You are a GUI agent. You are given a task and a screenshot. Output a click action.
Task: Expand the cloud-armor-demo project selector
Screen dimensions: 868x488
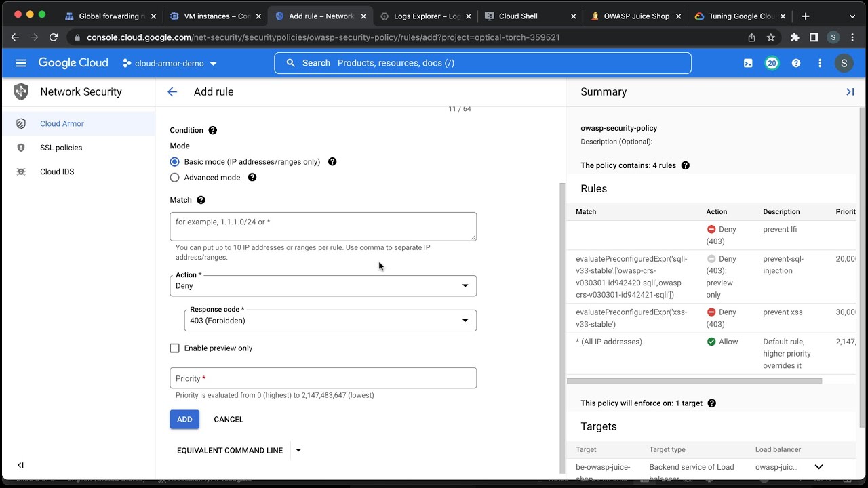click(170, 64)
